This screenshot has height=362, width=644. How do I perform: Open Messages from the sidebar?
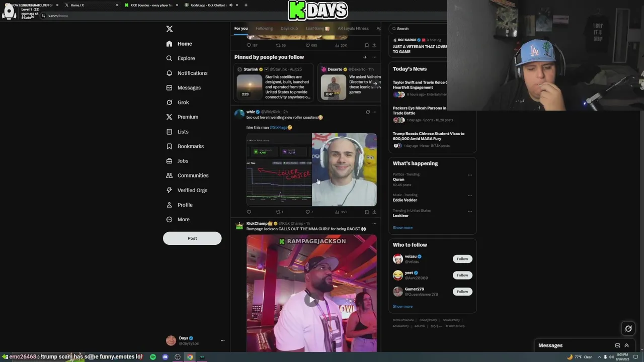(x=183, y=87)
